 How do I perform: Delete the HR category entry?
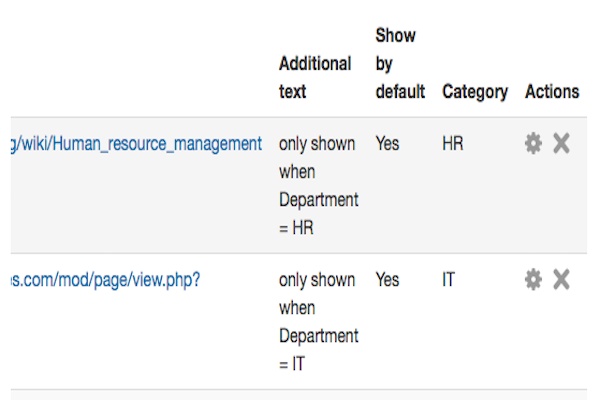pyautogui.click(x=561, y=144)
